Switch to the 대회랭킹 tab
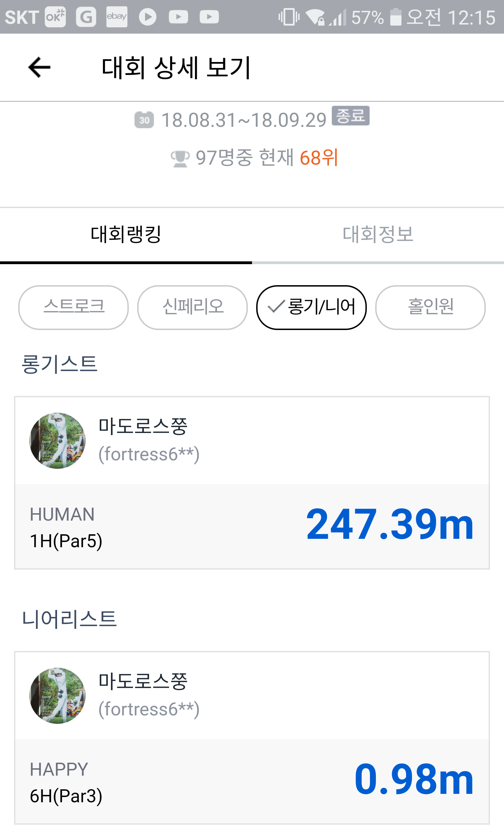The height and width of the screenshot is (838, 504). (126, 234)
